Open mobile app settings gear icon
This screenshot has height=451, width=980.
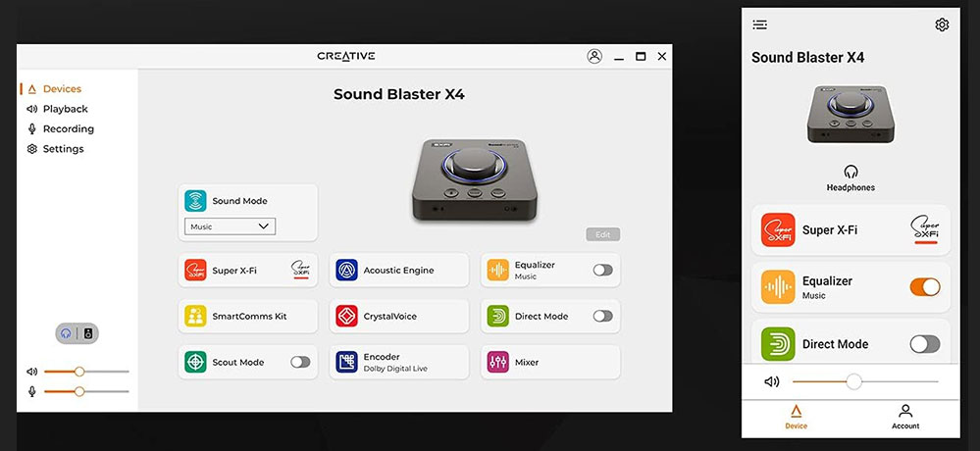(942, 25)
